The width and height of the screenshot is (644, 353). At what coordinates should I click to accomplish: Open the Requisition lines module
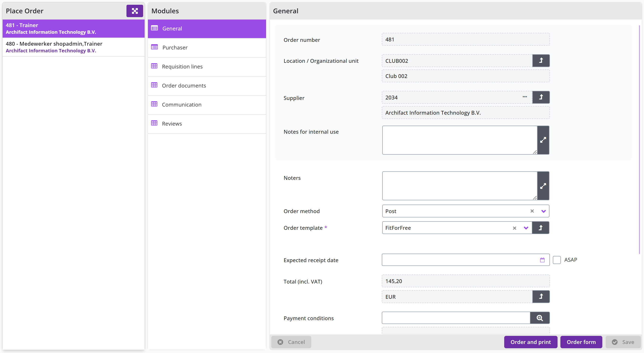click(x=207, y=67)
